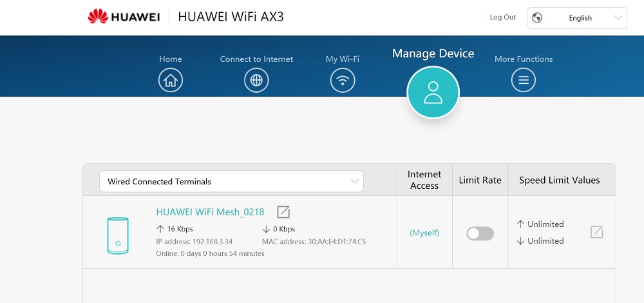Click the Mesh router device image
644x303 pixels.
pos(118,235)
